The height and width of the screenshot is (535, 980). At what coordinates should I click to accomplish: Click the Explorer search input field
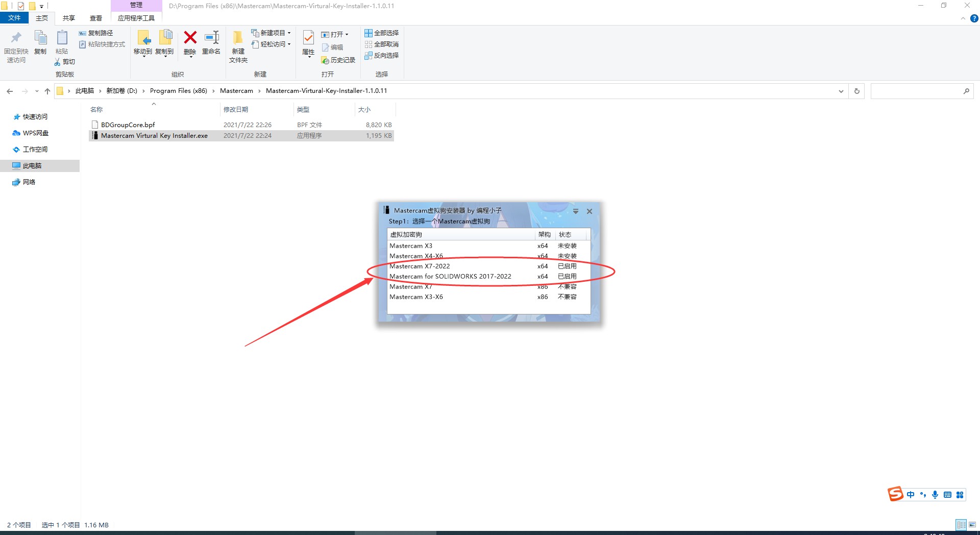[x=916, y=91]
